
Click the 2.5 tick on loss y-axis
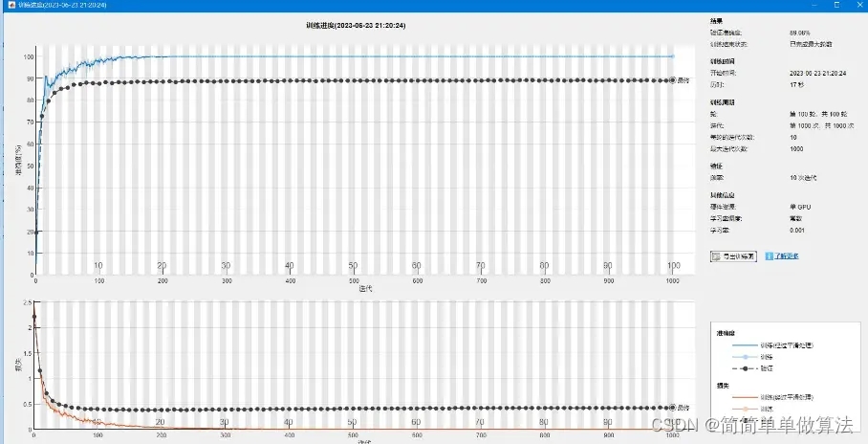tap(26, 302)
